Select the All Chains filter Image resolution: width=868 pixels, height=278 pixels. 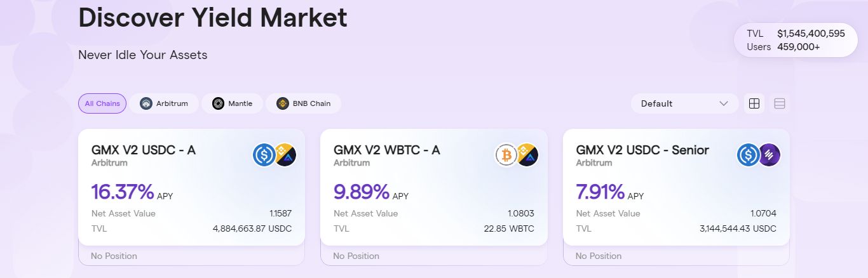click(x=102, y=103)
